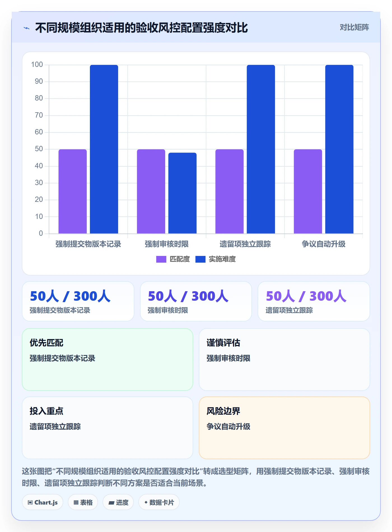The image size is (392, 532).
Task: Click the x-axis label 强制提交物版本记录
Action: tap(88, 244)
